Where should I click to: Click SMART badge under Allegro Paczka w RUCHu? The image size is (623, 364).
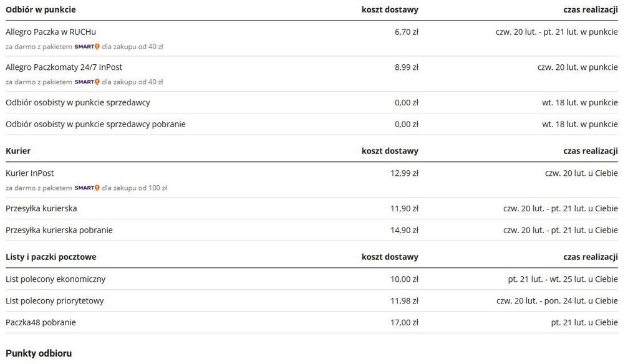[87, 47]
